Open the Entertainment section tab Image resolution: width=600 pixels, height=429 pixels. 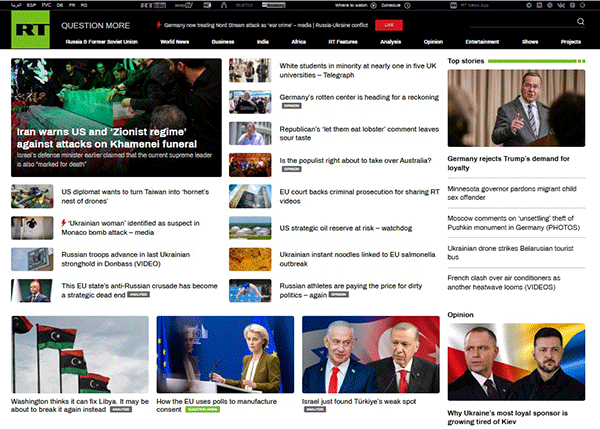pyautogui.click(x=482, y=42)
